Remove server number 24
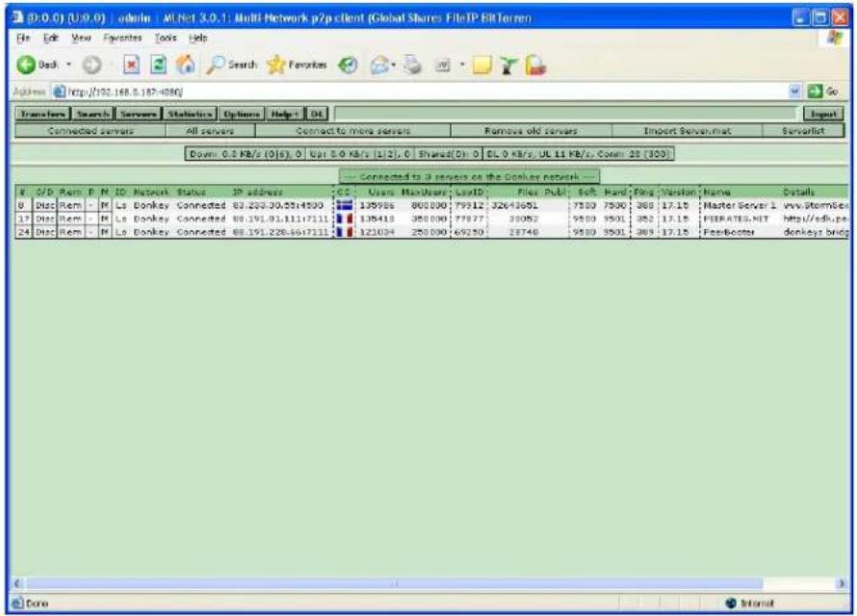Viewport: 857px width, 616px height. click(70, 232)
